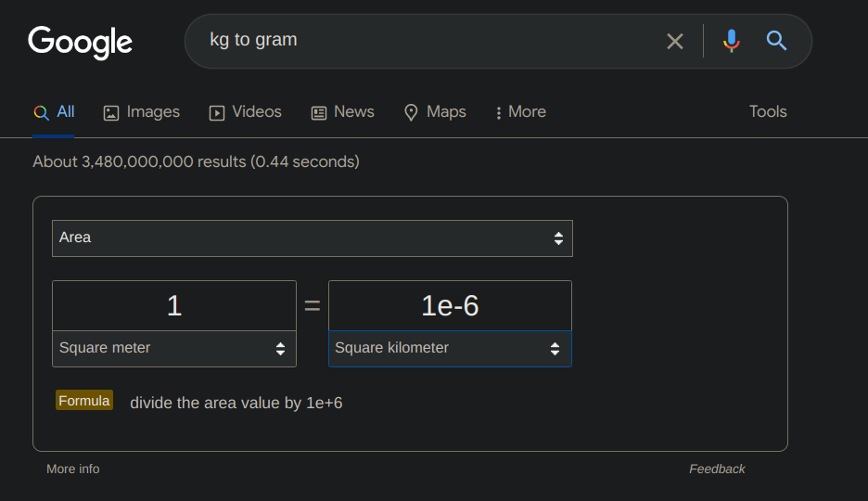Switch to the All results tab

pyautogui.click(x=54, y=112)
